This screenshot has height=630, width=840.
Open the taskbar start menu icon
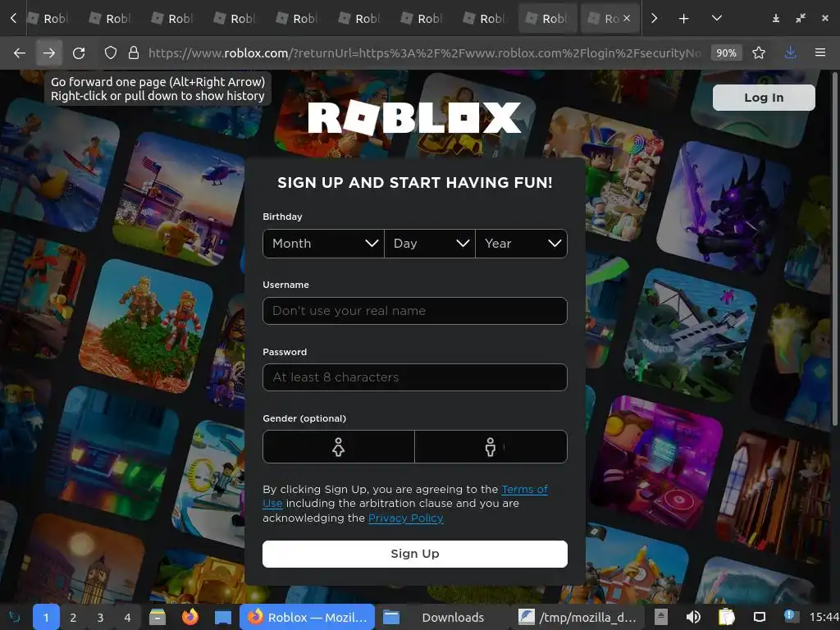[15, 617]
